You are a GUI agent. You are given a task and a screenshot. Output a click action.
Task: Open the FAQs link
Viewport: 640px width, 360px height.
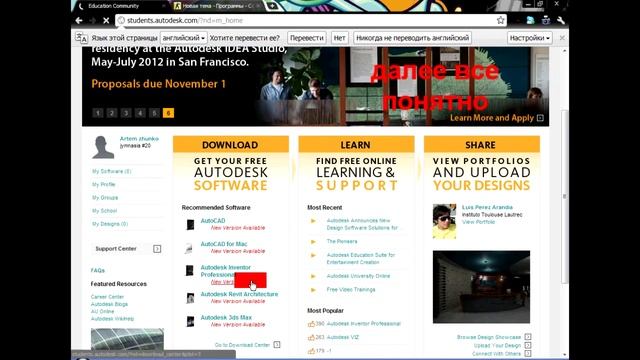[x=98, y=271]
